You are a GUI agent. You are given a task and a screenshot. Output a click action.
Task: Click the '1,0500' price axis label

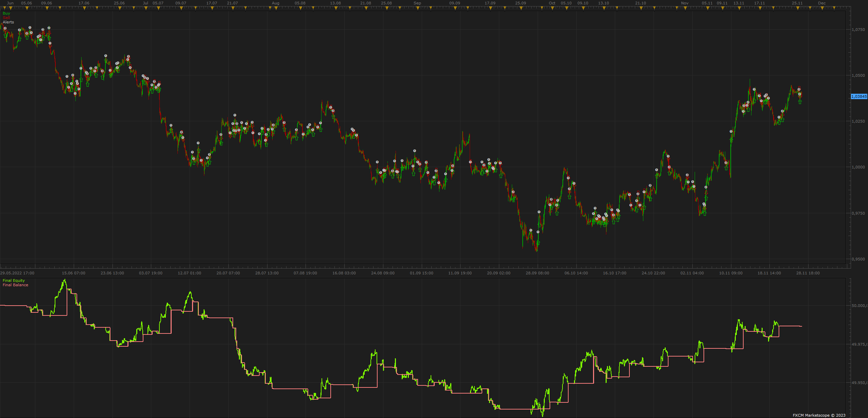click(858, 75)
